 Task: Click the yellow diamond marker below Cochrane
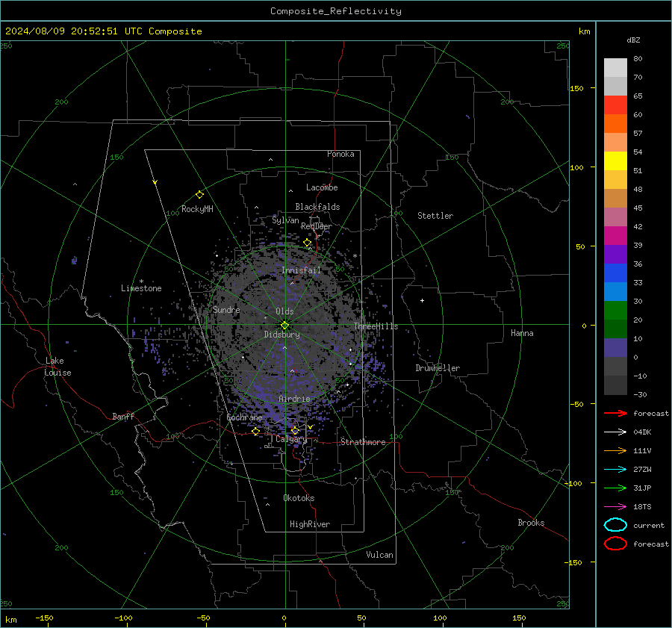tap(256, 431)
